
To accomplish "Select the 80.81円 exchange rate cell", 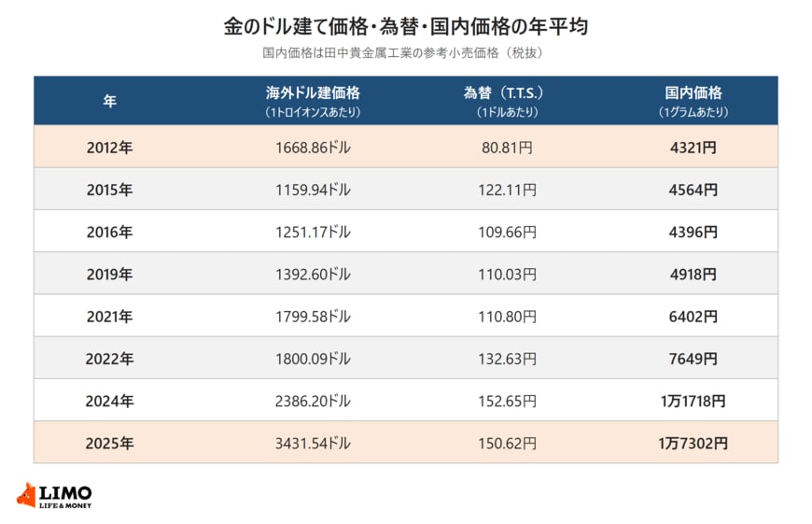I will tap(507, 148).
